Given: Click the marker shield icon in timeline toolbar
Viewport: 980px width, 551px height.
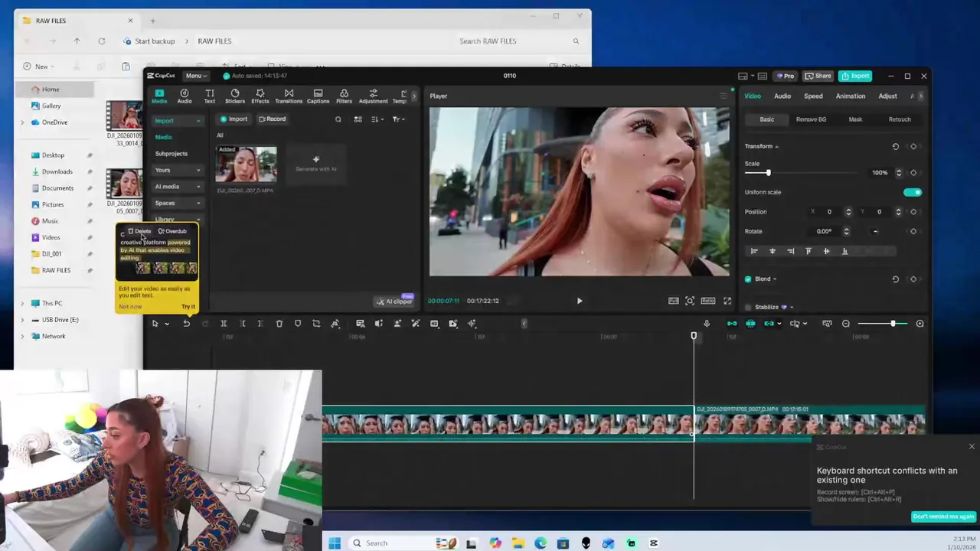Looking at the screenshot, I should coord(298,324).
